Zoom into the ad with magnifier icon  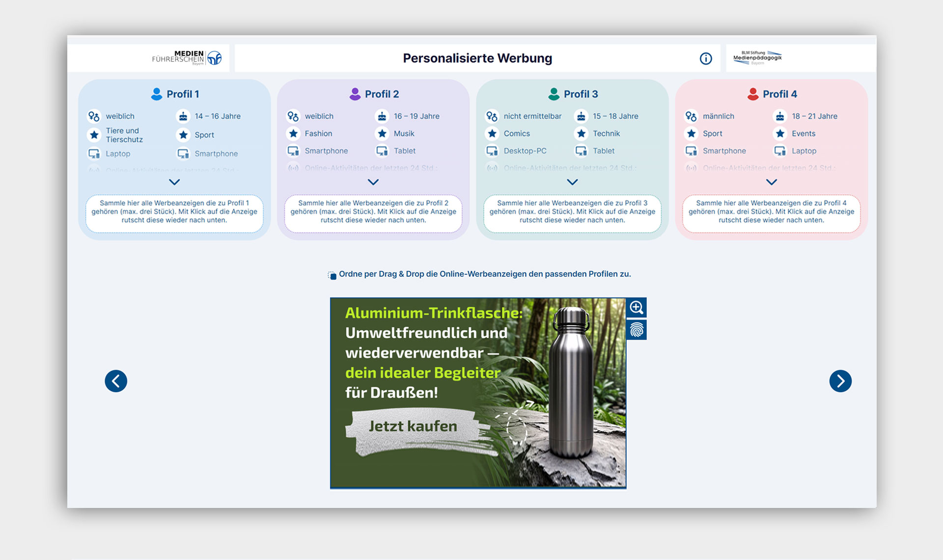[x=637, y=308]
